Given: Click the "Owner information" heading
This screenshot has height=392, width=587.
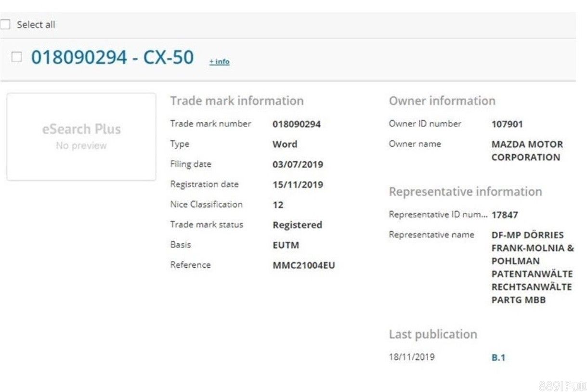Looking at the screenshot, I should click(x=442, y=101).
